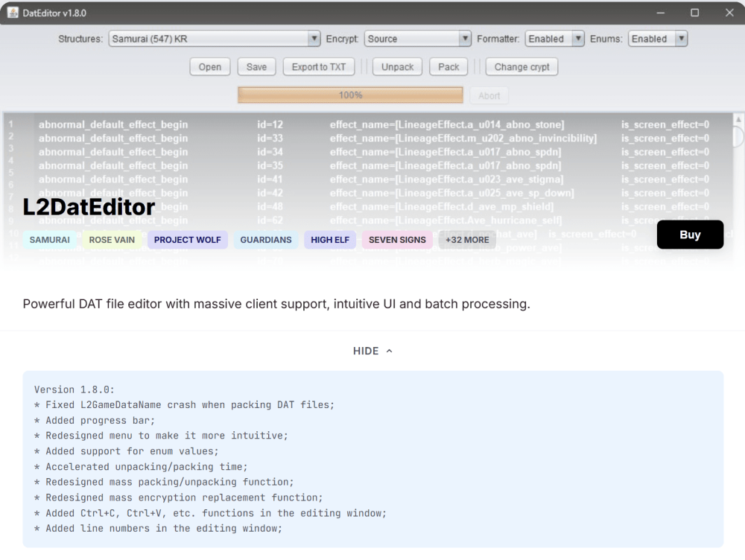Expand the Encrypt dropdown set to Source
Screen dimensions: 745x560
tap(417, 39)
